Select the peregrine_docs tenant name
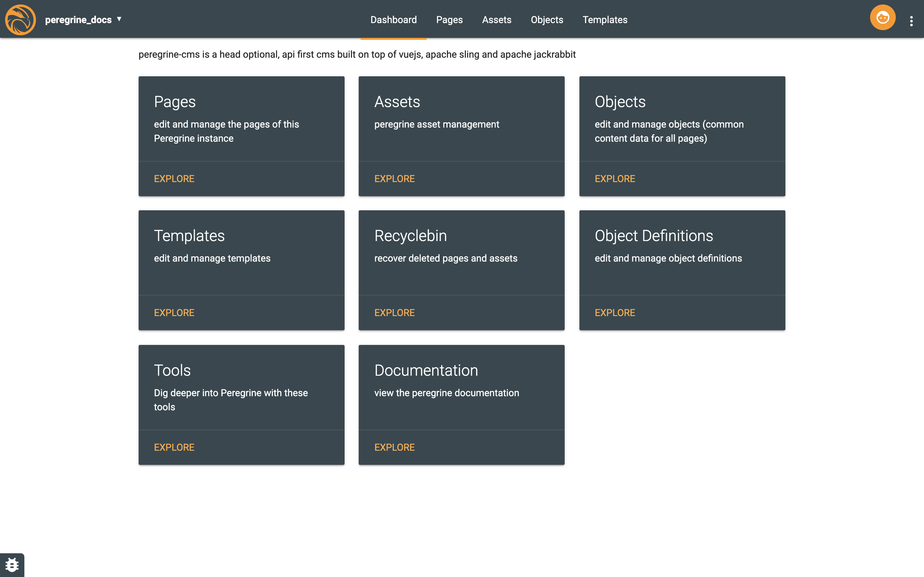924x577 pixels. [78, 20]
